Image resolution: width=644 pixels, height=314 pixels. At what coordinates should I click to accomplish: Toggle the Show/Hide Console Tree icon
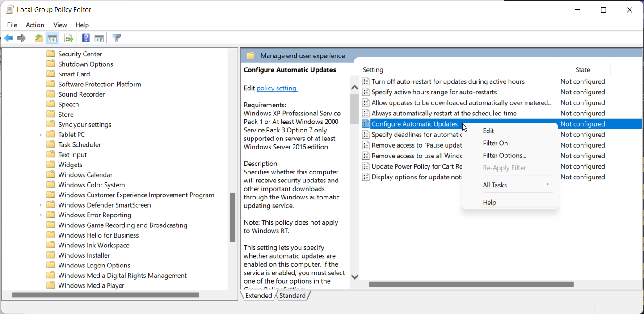52,38
